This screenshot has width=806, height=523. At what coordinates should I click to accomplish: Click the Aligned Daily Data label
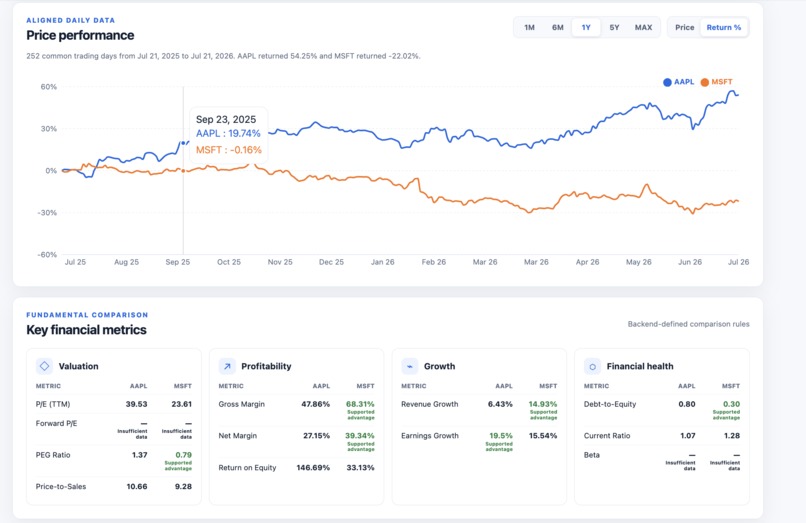[x=70, y=21]
